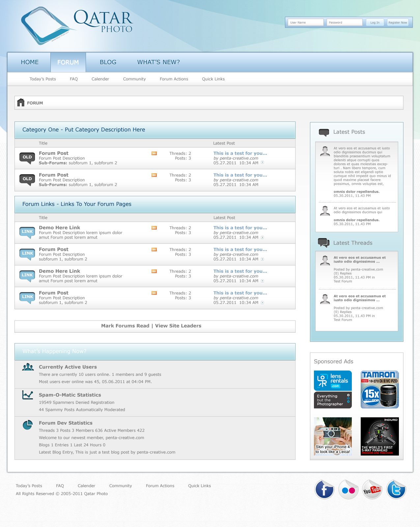
Task: Open the Flickr social icon
Action: click(x=348, y=490)
